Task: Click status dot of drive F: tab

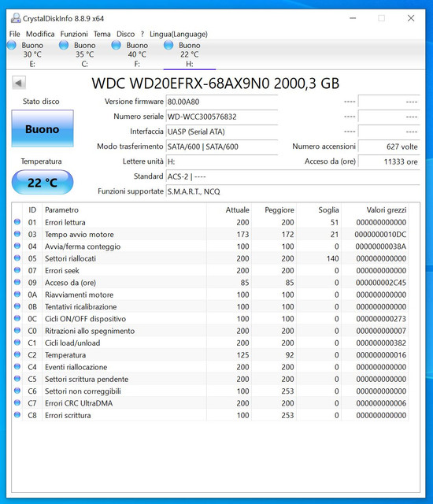Action: click(116, 45)
